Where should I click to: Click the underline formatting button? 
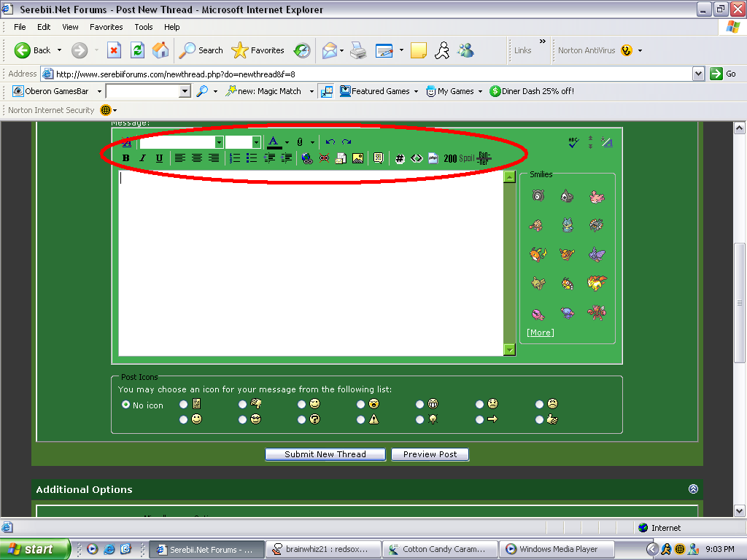coord(159,158)
